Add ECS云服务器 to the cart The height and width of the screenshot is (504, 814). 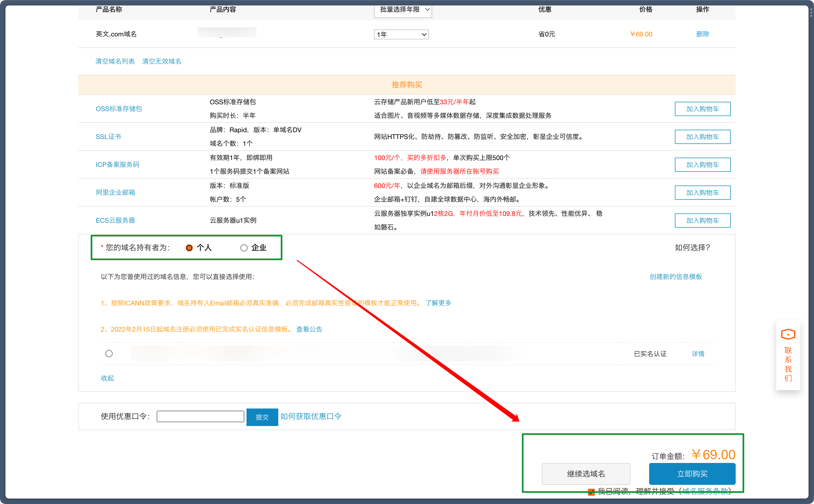point(702,221)
